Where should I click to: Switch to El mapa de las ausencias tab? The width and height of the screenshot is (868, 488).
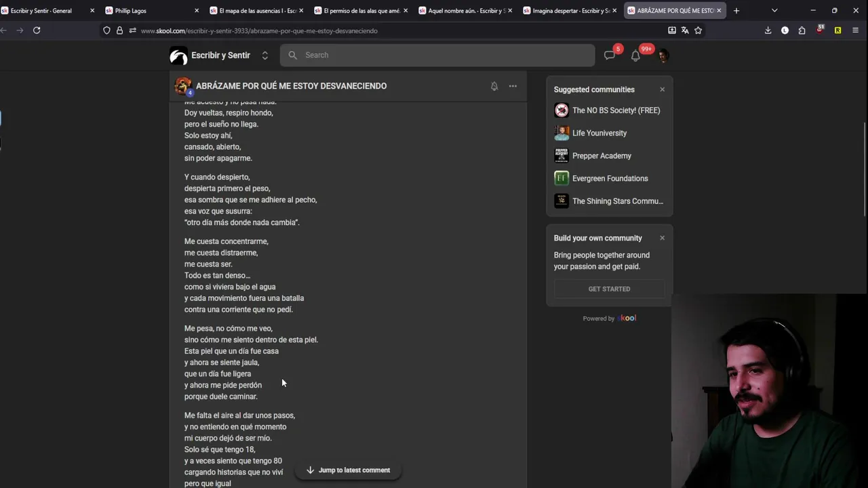[x=256, y=11]
